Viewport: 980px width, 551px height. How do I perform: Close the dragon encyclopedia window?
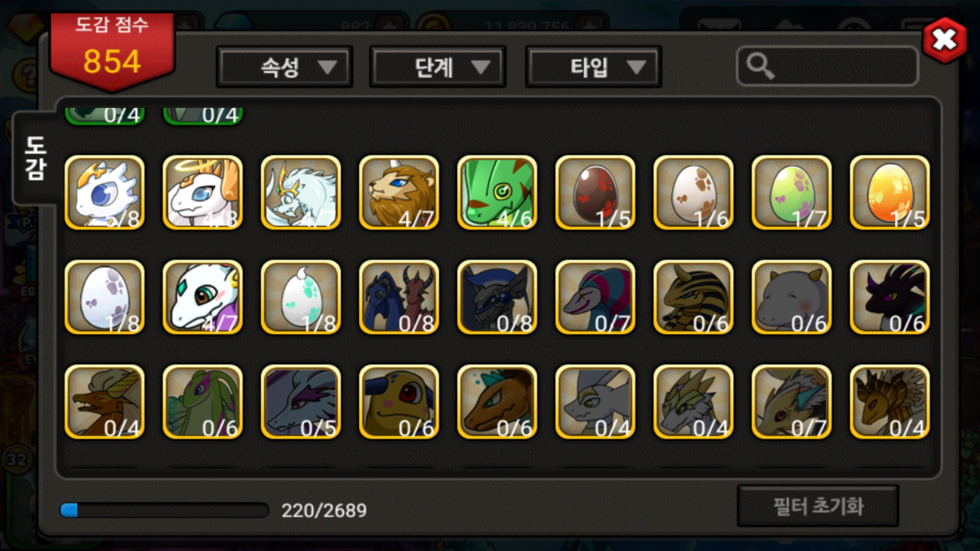(x=945, y=40)
